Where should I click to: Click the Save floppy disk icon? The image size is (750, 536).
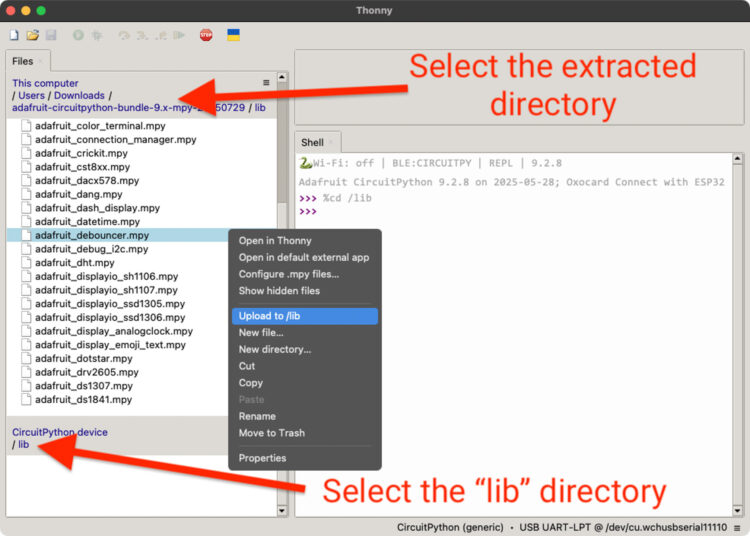pos(51,35)
